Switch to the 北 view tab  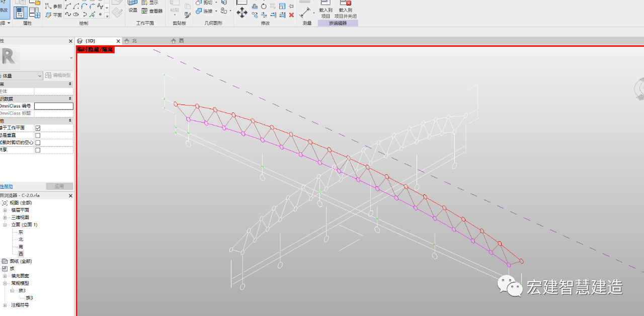pyautogui.click(x=134, y=41)
